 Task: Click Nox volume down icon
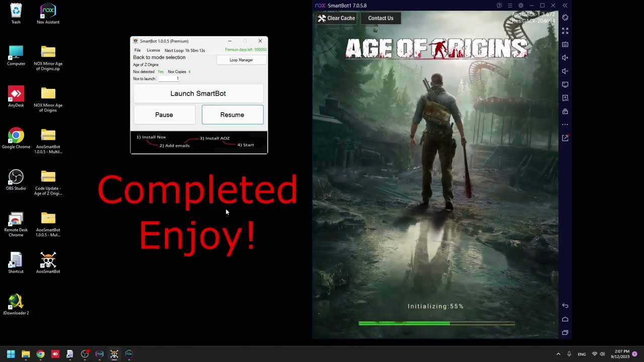point(565,71)
